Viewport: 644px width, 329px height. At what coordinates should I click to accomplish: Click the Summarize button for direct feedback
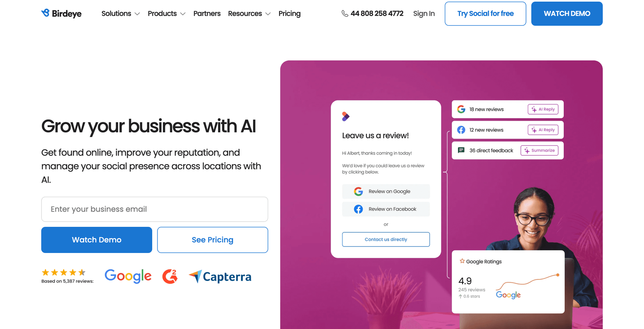click(539, 150)
